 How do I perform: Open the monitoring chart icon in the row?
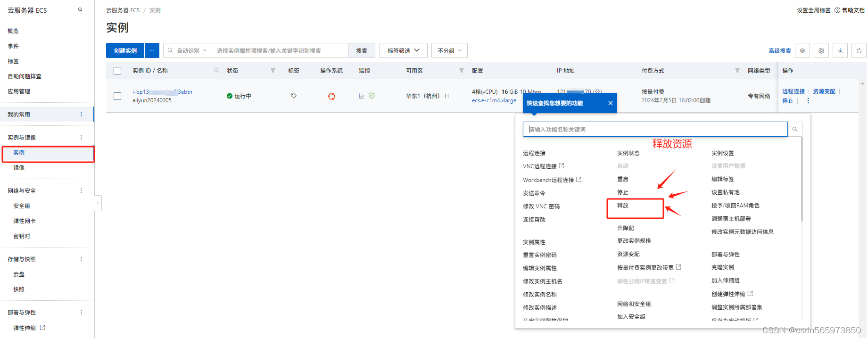click(x=362, y=96)
